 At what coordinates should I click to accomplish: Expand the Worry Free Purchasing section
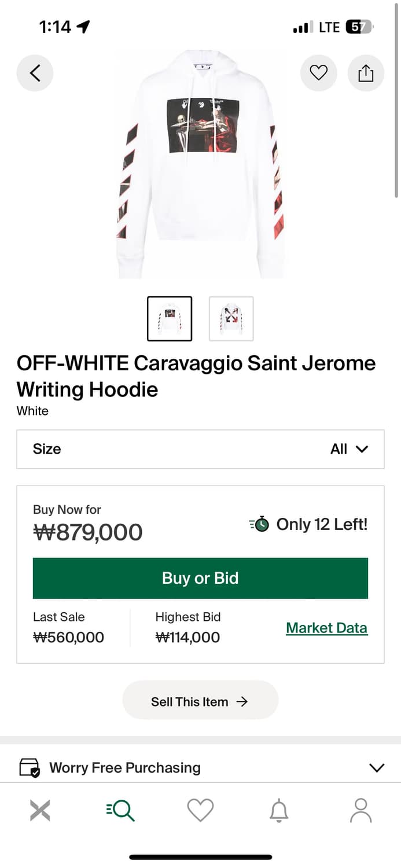[376, 768]
